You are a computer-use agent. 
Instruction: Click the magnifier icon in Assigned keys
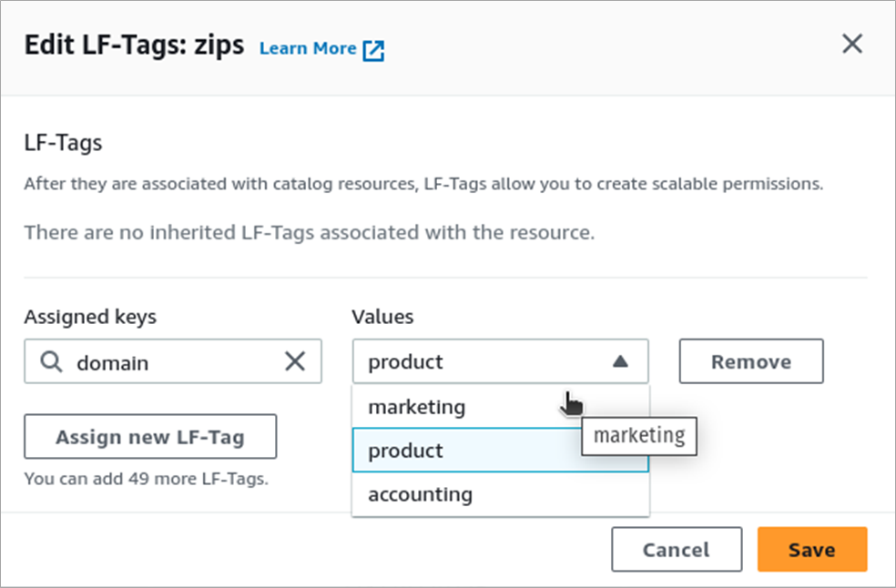point(53,362)
